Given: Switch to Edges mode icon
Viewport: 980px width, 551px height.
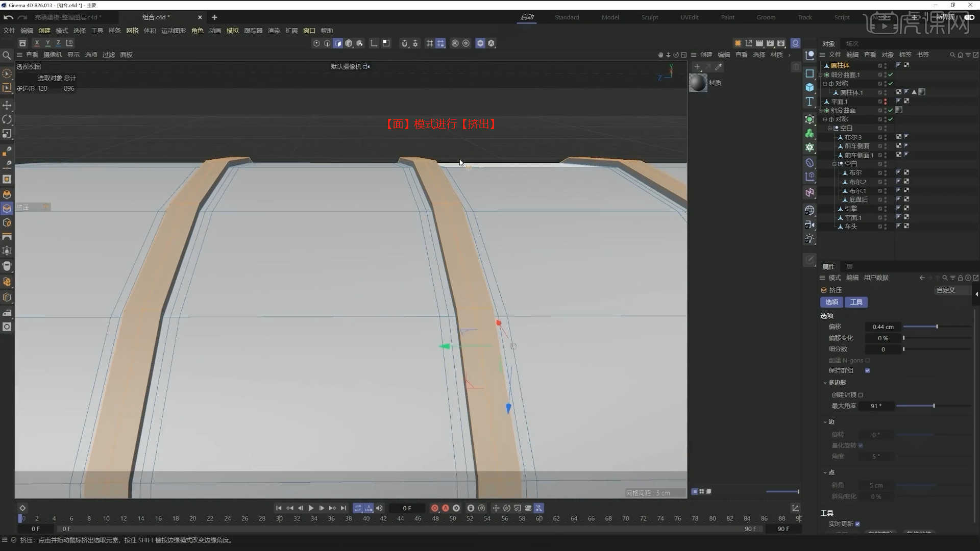Looking at the screenshot, I should pos(327,43).
